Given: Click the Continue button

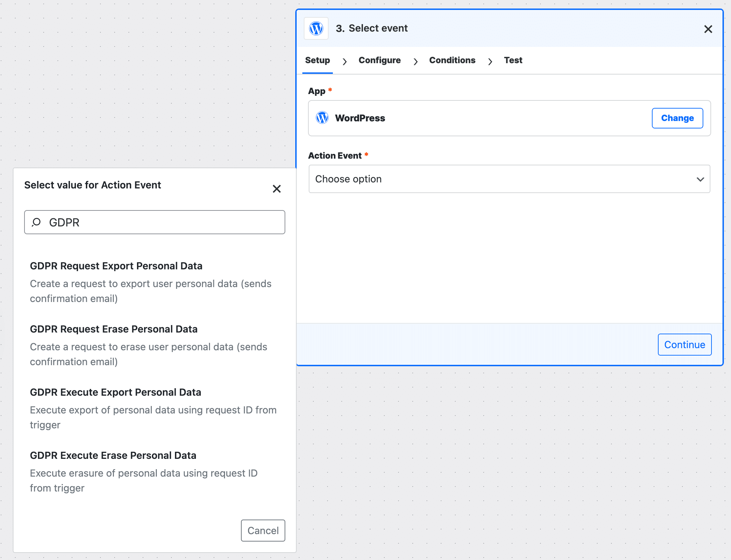Looking at the screenshot, I should (684, 344).
